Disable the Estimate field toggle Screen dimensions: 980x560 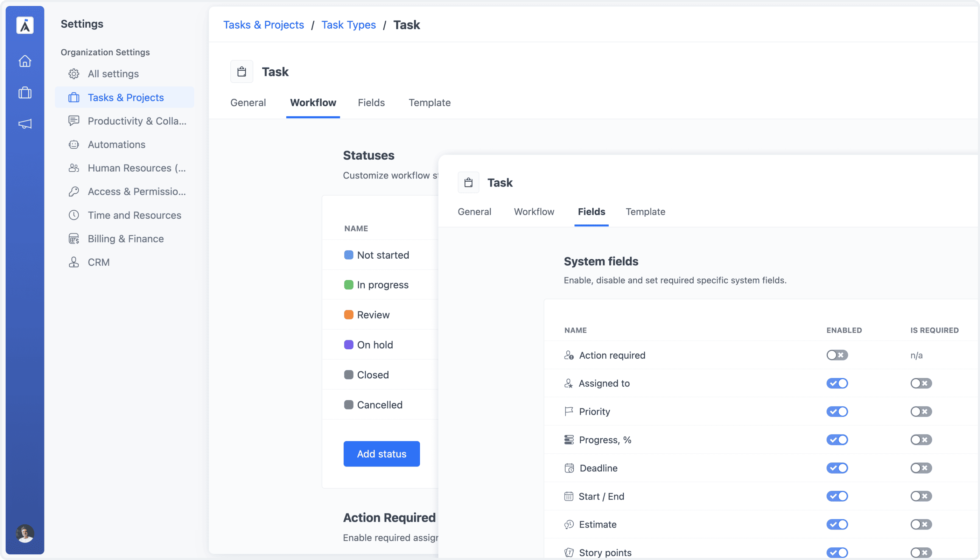[837, 524]
